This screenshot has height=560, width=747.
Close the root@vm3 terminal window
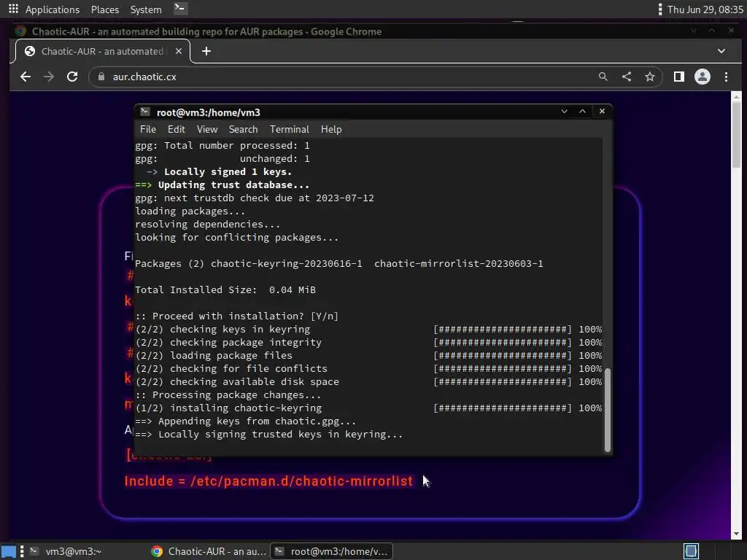(602, 112)
